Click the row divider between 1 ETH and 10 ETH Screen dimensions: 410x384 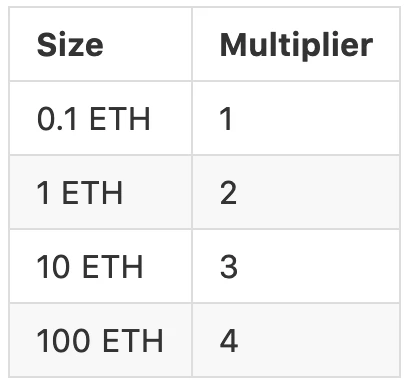(205, 229)
